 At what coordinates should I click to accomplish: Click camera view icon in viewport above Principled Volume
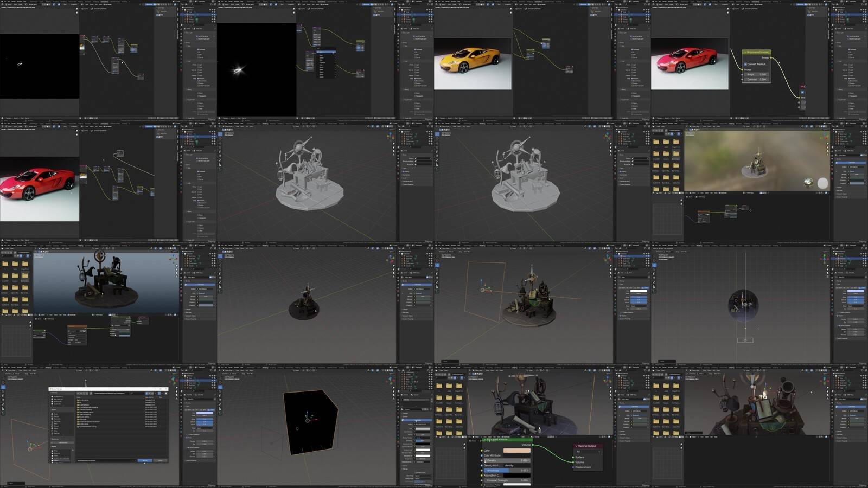pos(611,395)
